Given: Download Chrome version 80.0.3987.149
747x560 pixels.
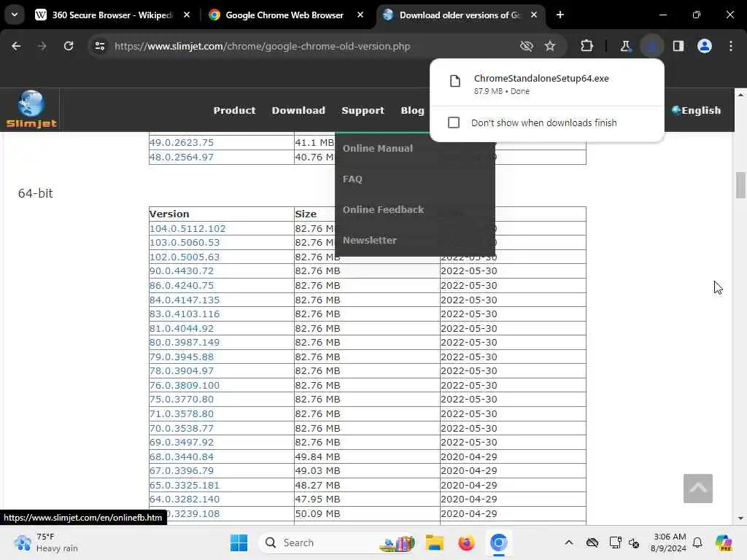Looking at the screenshot, I should [185, 343].
